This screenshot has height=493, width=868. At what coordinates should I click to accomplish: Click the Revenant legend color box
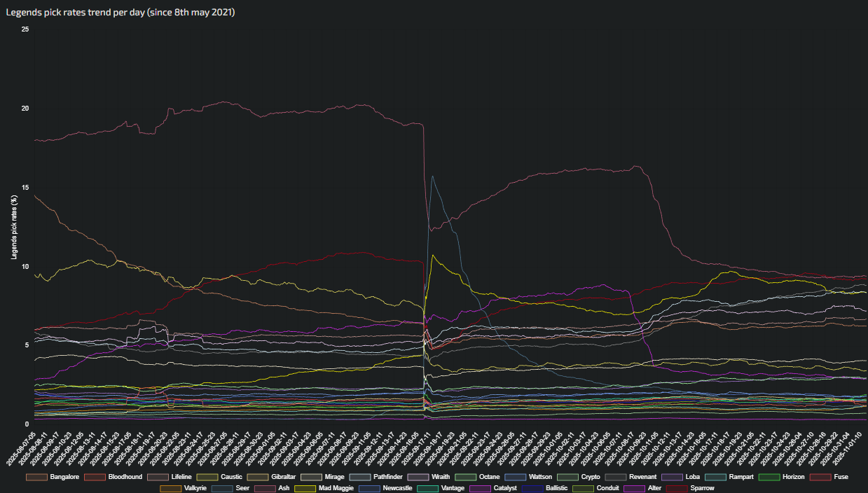(x=615, y=477)
